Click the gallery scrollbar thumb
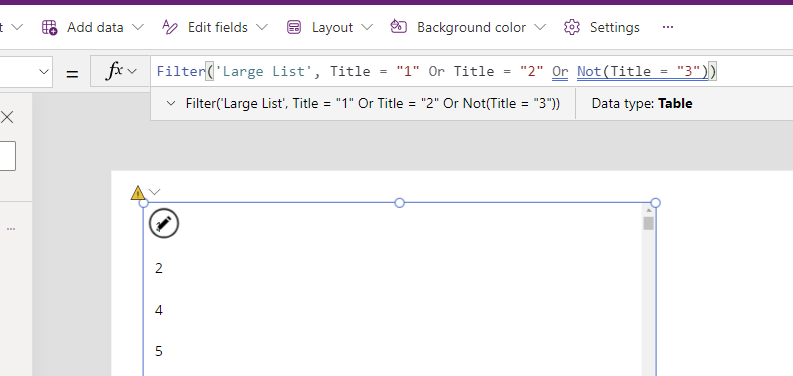The width and height of the screenshot is (793, 376). (x=648, y=223)
